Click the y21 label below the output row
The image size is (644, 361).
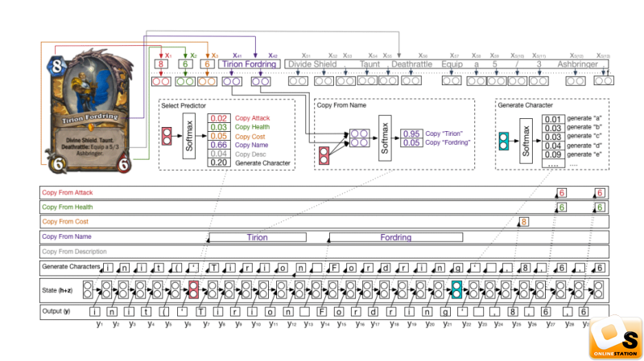448,324
